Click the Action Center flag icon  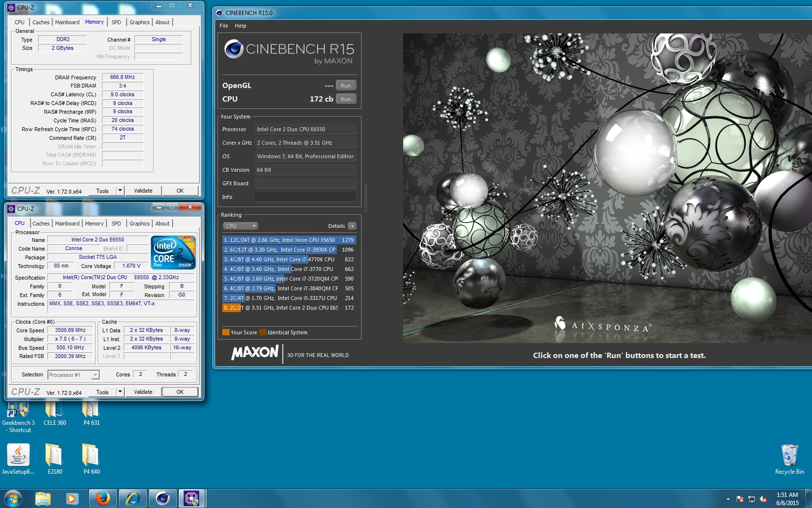[x=740, y=499]
